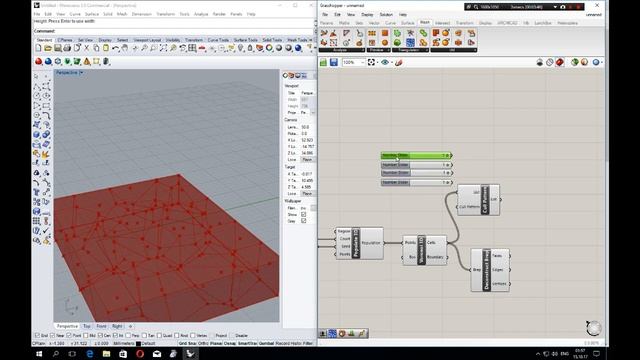Select the Pan hand icon in Rhino toolbar
This screenshot has height=360, width=640.
pos(125,48)
